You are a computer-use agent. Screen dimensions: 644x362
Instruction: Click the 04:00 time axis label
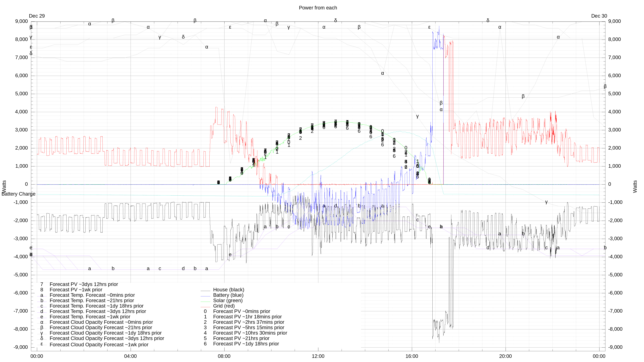131,356
